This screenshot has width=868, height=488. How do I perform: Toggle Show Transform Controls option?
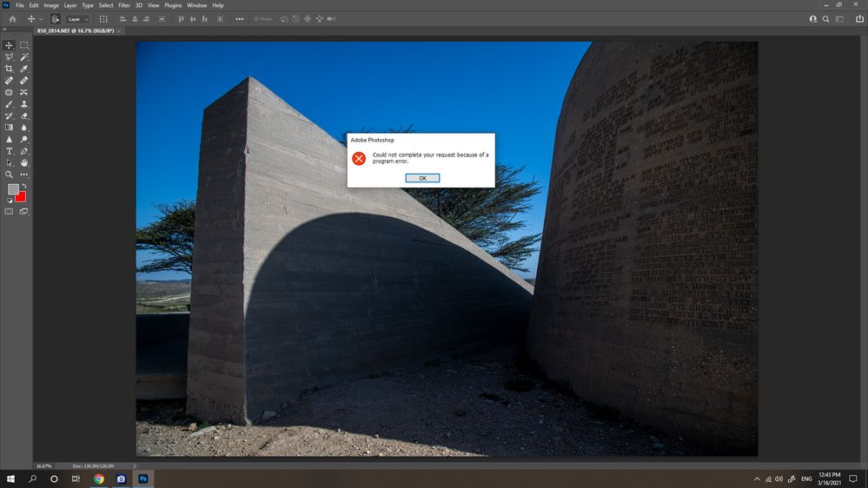coord(103,19)
